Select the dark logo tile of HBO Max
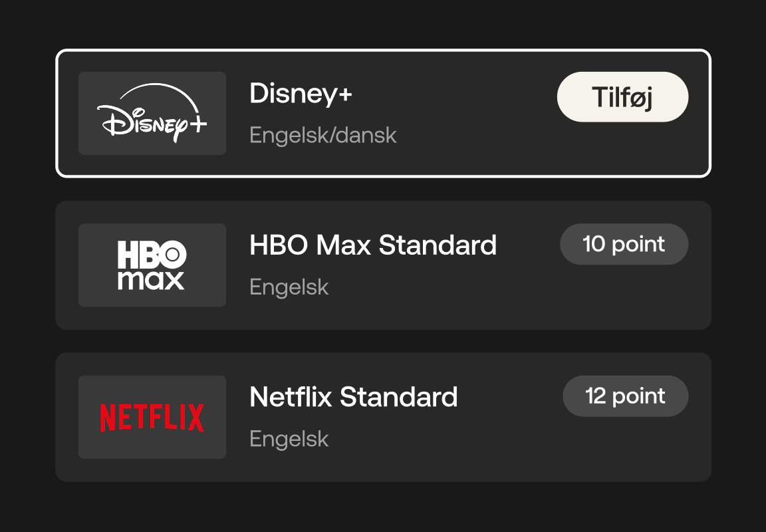This screenshot has width=766, height=532. (x=152, y=265)
